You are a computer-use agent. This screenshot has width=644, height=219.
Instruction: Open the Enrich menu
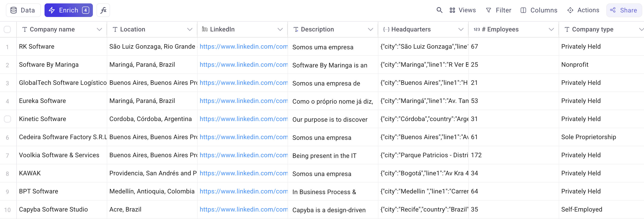pyautogui.click(x=68, y=10)
